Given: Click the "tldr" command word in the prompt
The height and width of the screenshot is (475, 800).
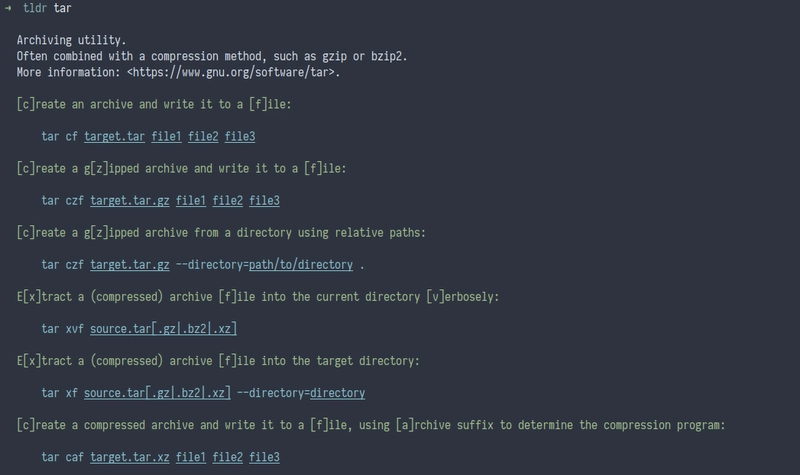Looking at the screenshot, I should click(x=35, y=7).
